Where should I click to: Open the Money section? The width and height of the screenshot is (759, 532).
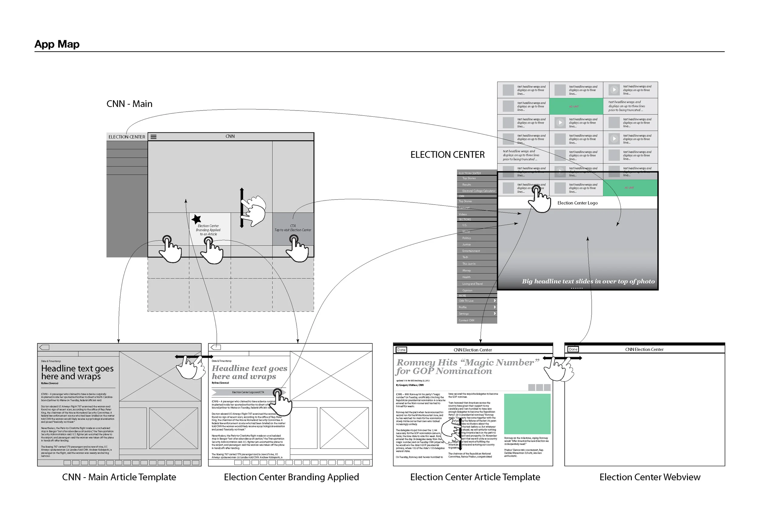(477, 271)
